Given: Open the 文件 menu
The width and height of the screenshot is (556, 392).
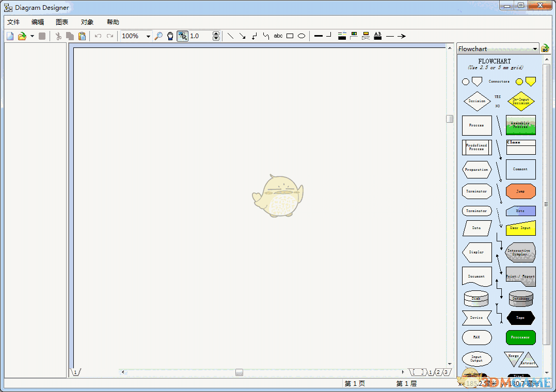Looking at the screenshot, I should (x=13, y=22).
